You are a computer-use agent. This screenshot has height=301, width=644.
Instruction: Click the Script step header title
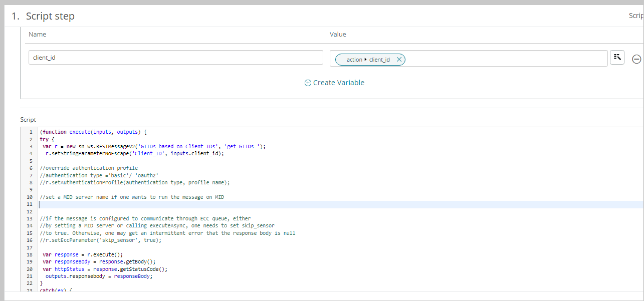[50, 16]
